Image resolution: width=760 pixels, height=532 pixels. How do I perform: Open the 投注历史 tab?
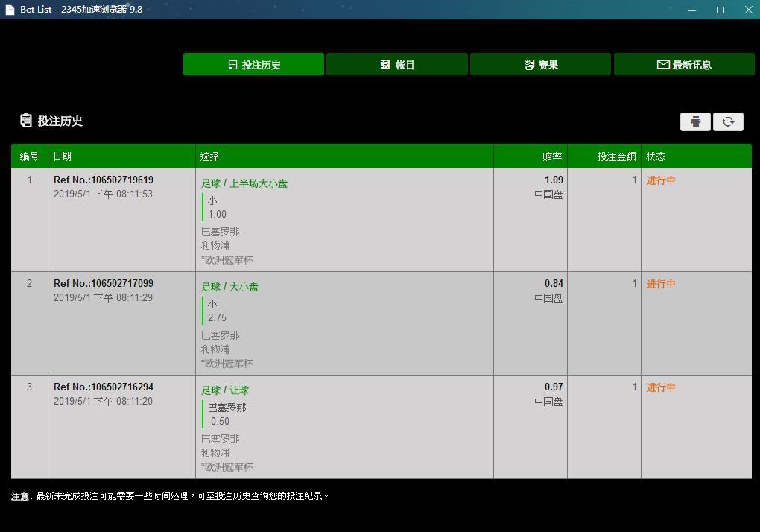click(253, 64)
